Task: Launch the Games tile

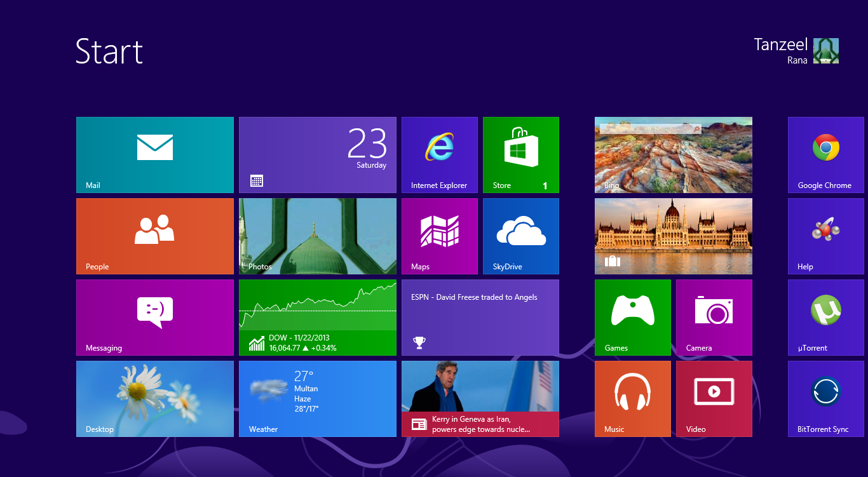Action: 633,318
